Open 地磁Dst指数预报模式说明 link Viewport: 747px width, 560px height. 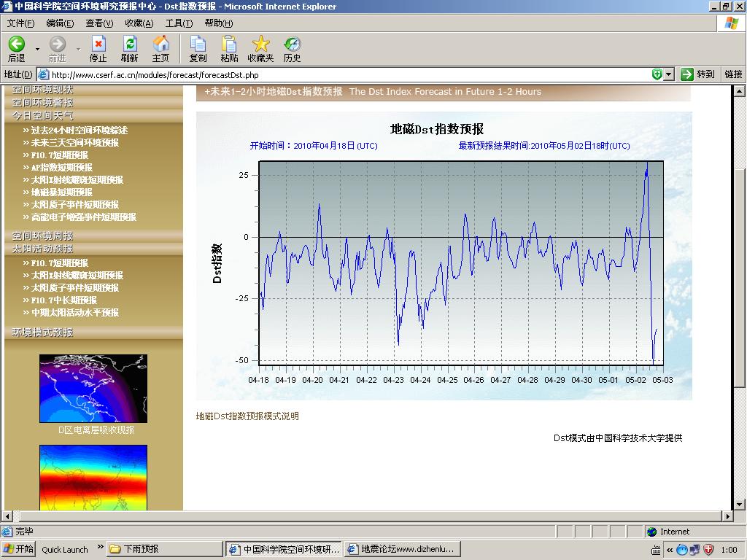tap(247, 416)
